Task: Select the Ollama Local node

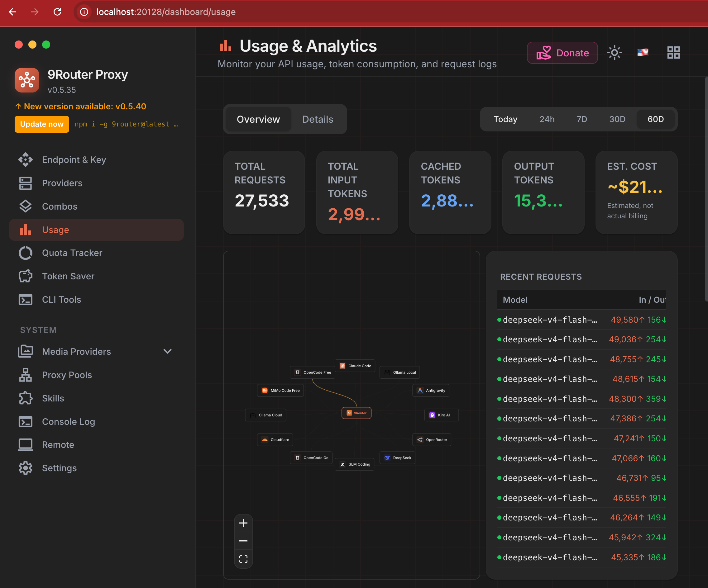Action: click(399, 372)
